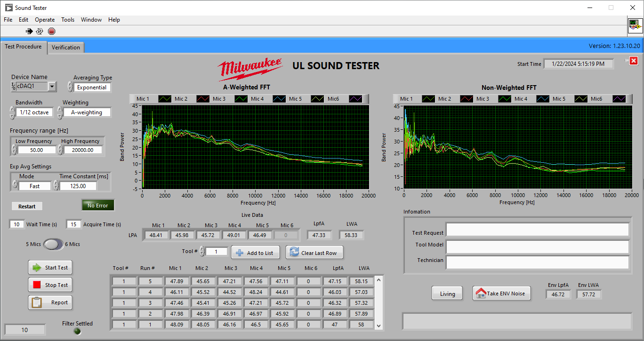The width and height of the screenshot is (644, 341).
Task: Click the Take ENV Noise button
Action: [x=502, y=293]
